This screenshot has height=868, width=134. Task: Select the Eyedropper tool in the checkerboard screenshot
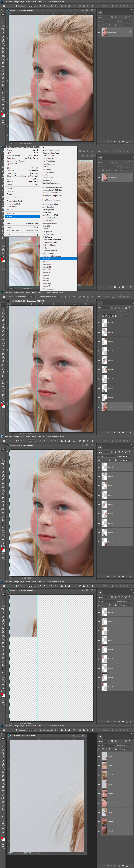[3, 617]
